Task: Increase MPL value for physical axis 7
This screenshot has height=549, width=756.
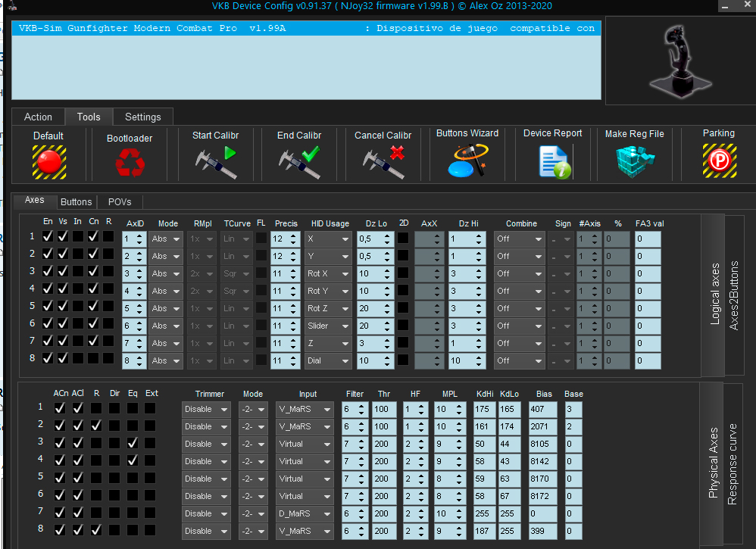Action: (x=459, y=510)
